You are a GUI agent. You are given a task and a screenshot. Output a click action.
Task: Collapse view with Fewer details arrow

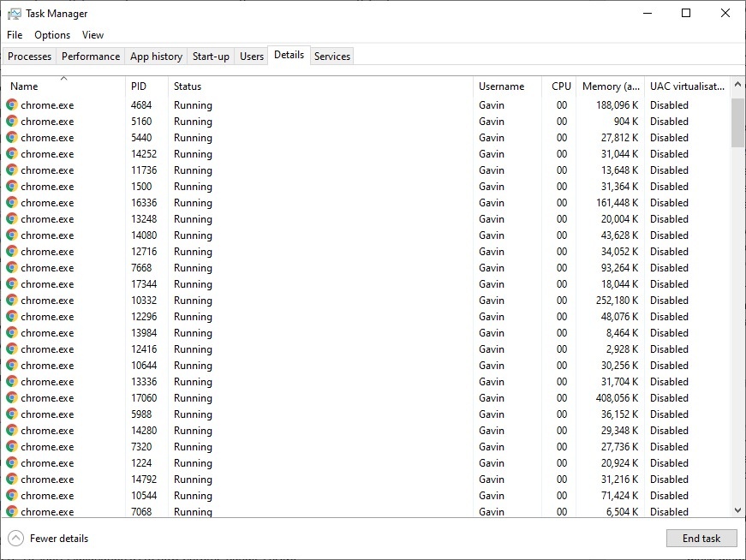coord(16,539)
